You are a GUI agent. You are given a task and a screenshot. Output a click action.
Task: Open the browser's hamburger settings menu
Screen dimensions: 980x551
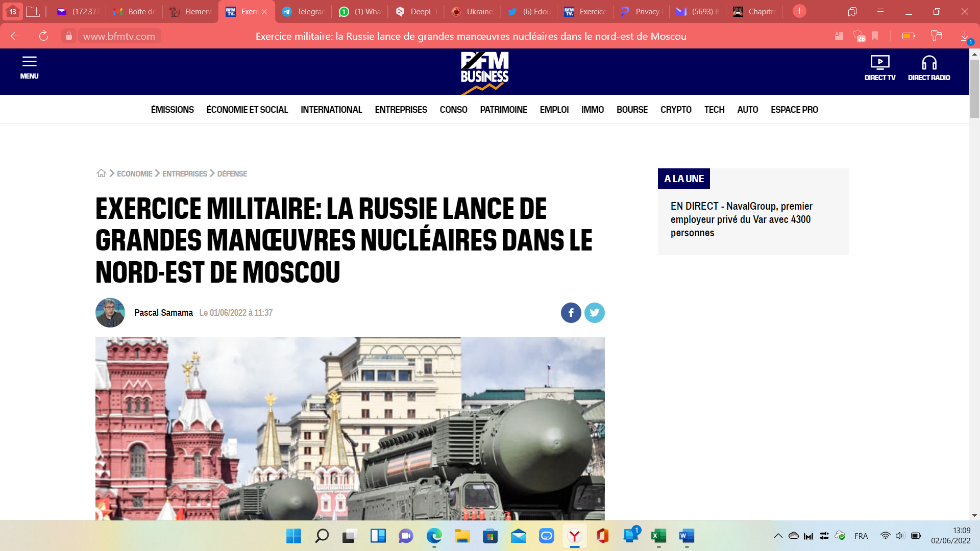[880, 12]
